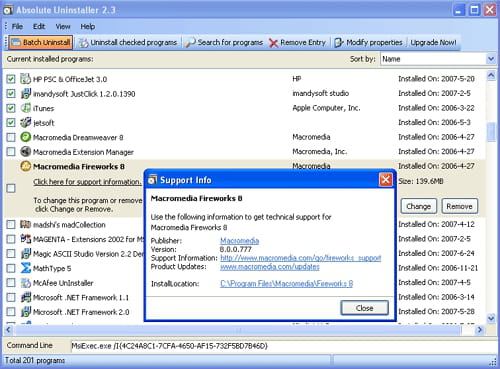This screenshot has width=500, height=369.
Task: Click Uninstall checked programs in toolbar
Action: coord(128,42)
